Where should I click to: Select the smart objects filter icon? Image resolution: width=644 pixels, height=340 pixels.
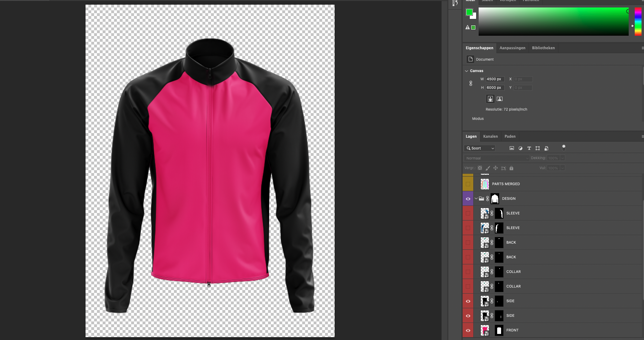coord(546,148)
